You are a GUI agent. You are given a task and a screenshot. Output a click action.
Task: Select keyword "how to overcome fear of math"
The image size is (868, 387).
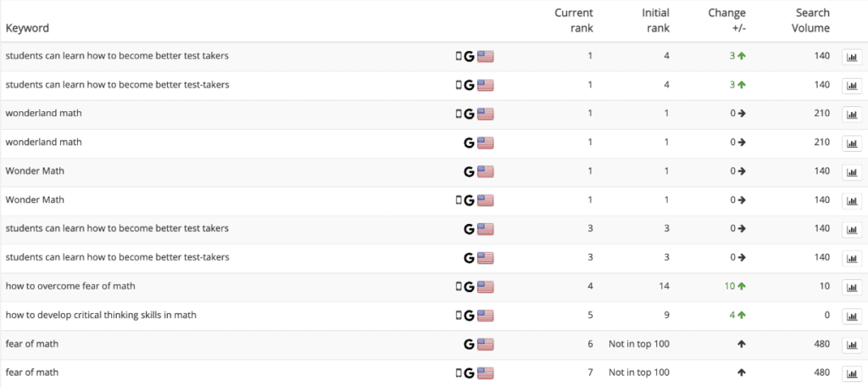pyautogui.click(x=75, y=287)
